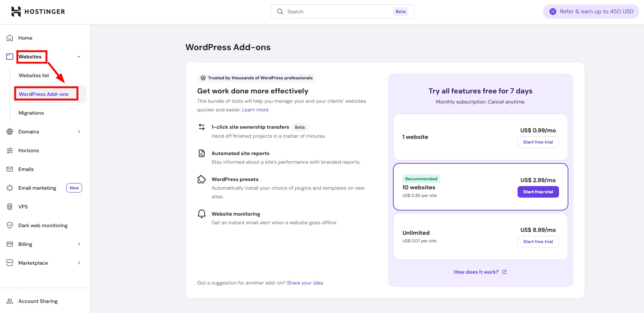Open Email marketing section

37,188
